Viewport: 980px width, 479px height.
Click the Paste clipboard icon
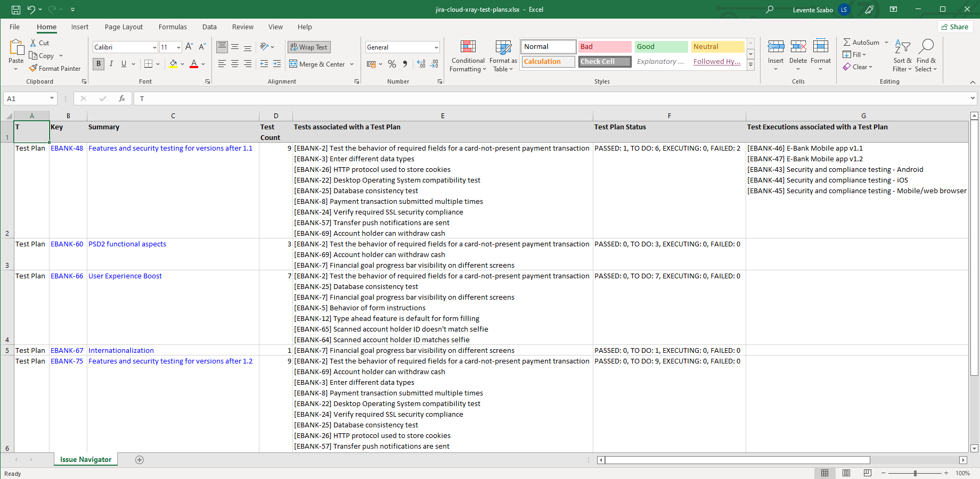pos(16,48)
